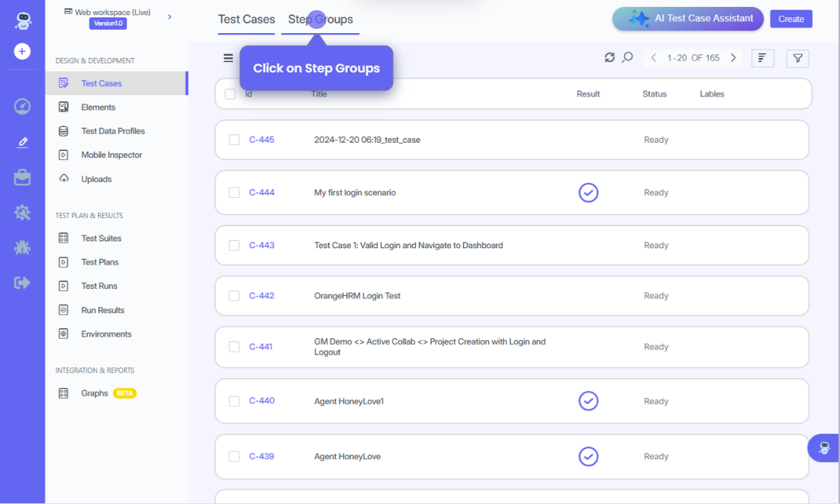This screenshot has width=840, height=504.
Task: Open the dashboard gauge icon in left rail
Action: [x=22, y=107]
